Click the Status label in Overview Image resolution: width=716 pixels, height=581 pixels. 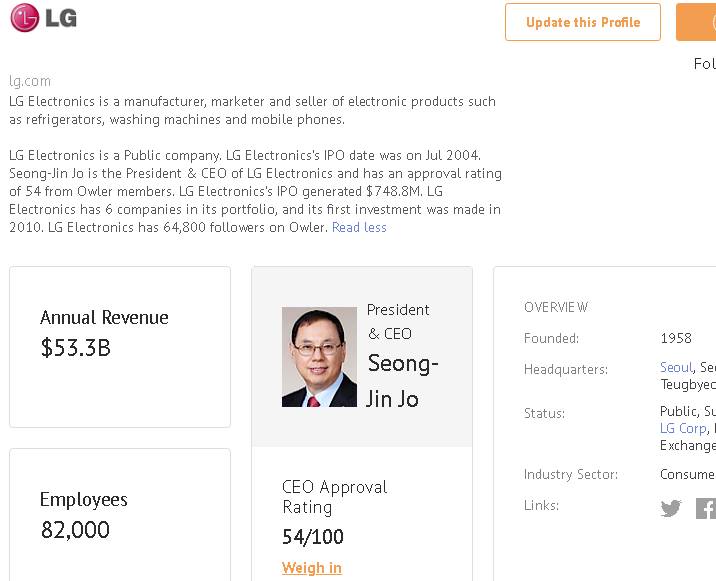(544, 413)
